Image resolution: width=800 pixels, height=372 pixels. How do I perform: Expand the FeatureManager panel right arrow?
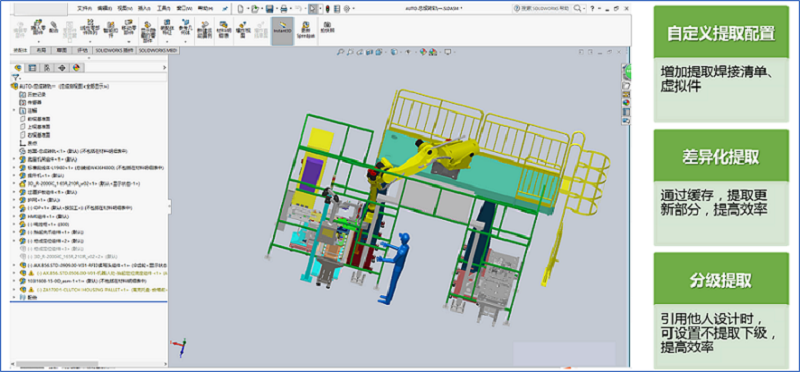[164, 67]
